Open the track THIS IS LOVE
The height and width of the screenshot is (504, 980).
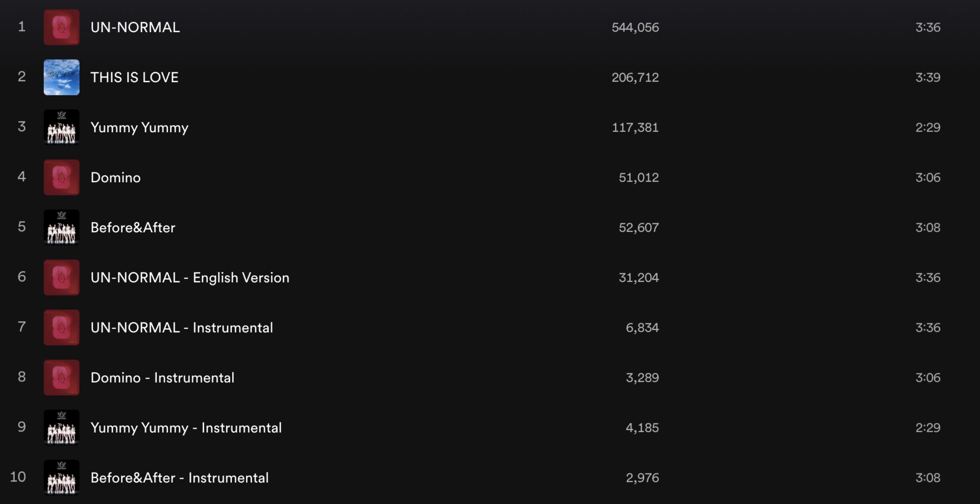pyautogui.click(x=134, y=77)
